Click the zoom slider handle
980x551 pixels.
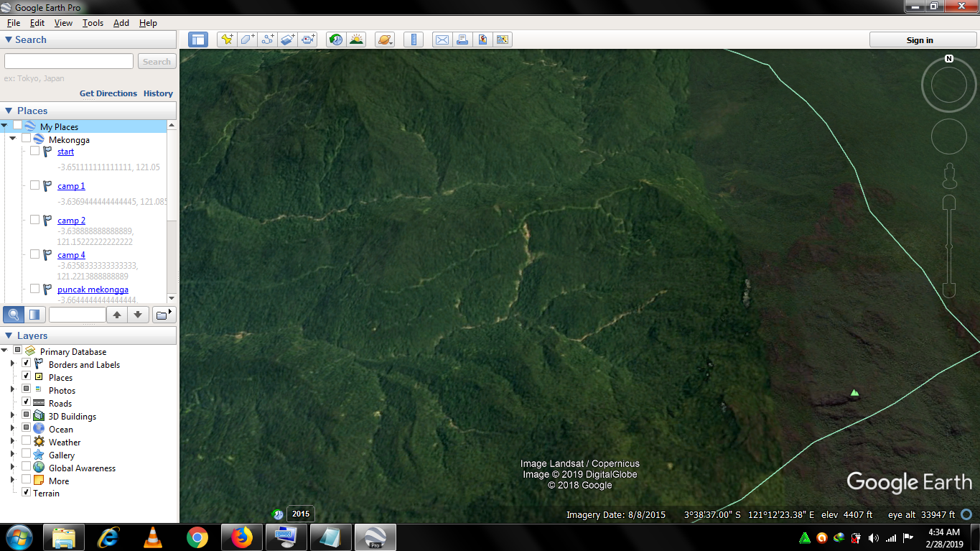[x=949, y=246]
